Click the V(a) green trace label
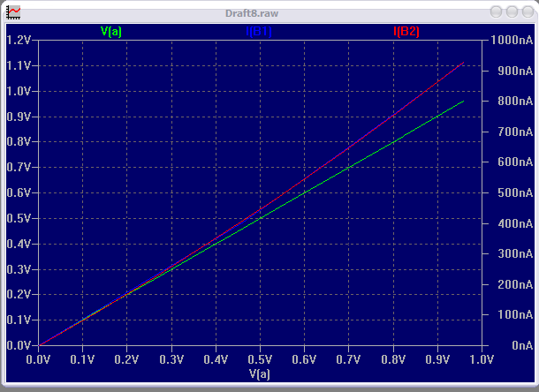 pyautogui.click(x=111, y=32)
